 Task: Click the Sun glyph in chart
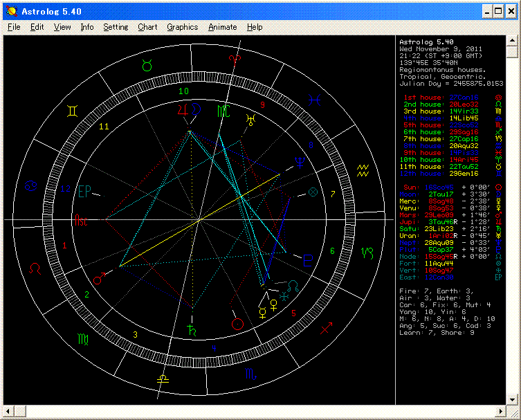(237, 324)
